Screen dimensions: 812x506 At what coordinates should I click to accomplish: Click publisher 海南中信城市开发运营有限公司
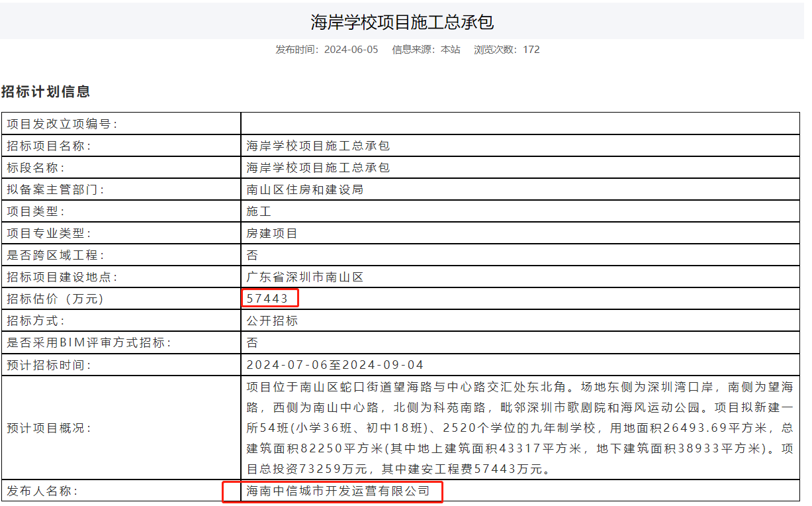click(338, 491)
